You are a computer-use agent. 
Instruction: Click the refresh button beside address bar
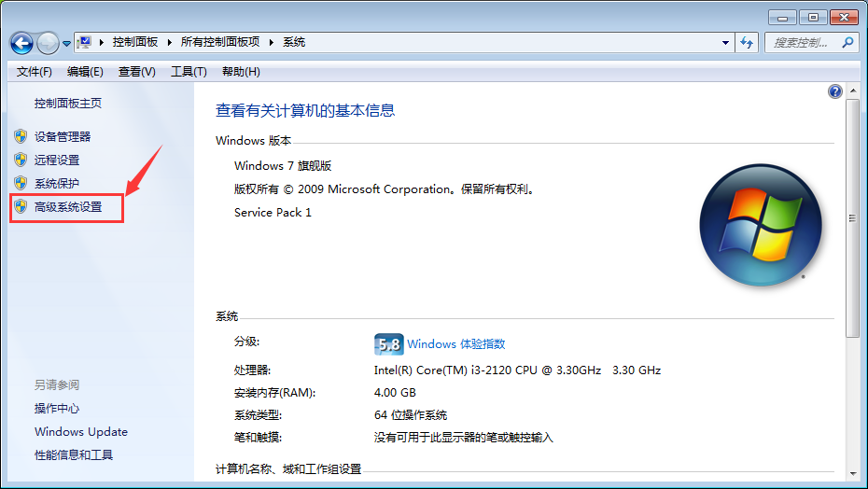click(747, 43)
